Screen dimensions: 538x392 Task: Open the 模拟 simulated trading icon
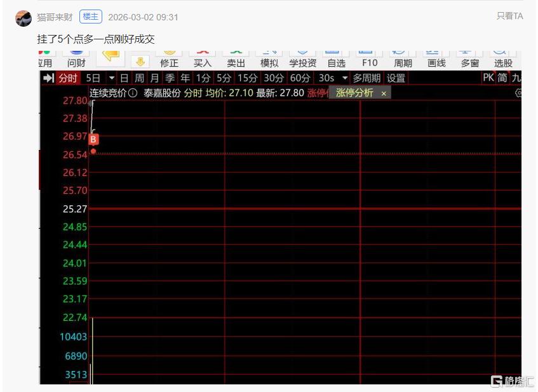(x=269, y=58)
